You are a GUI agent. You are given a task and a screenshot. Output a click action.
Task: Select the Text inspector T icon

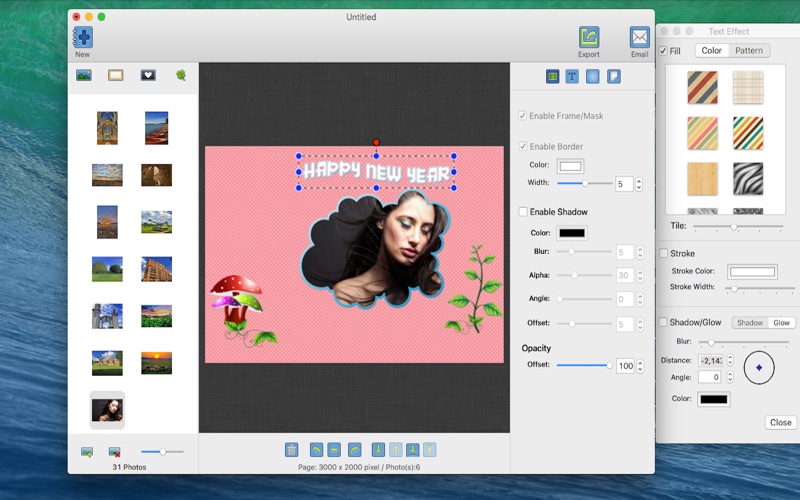click(572, 77)
